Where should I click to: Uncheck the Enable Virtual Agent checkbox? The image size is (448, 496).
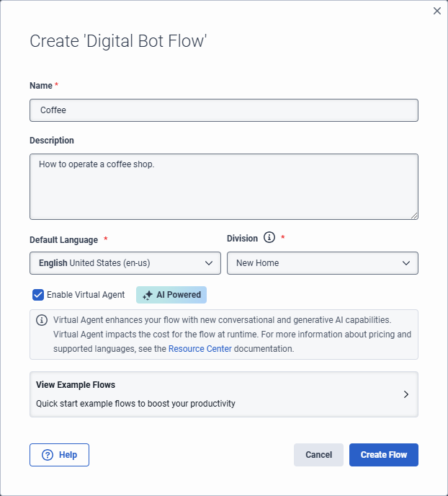(38, 295)
